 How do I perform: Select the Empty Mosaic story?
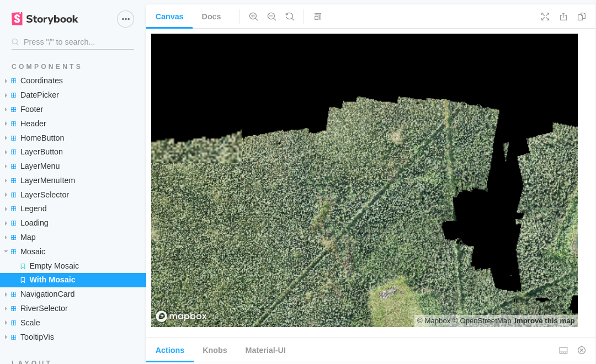[54, 266]
